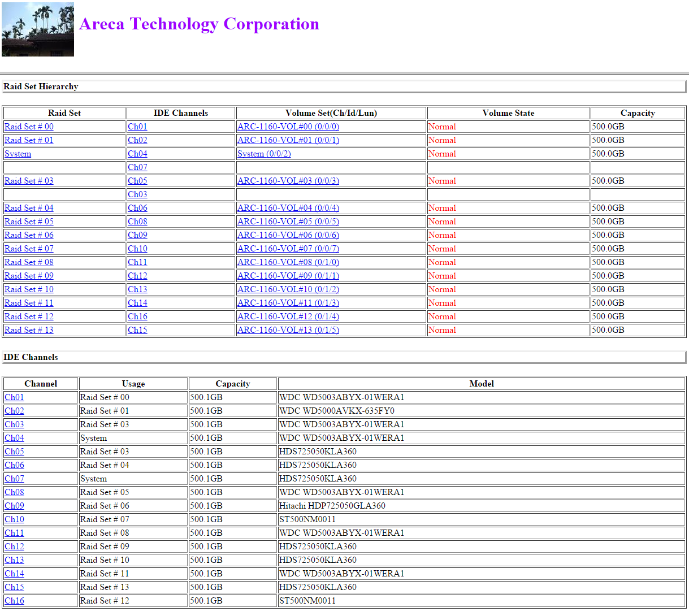Select the WDC WD5000AVKX-635FY0 model text
The image size is (689, 616).
(x=337, y=411)
